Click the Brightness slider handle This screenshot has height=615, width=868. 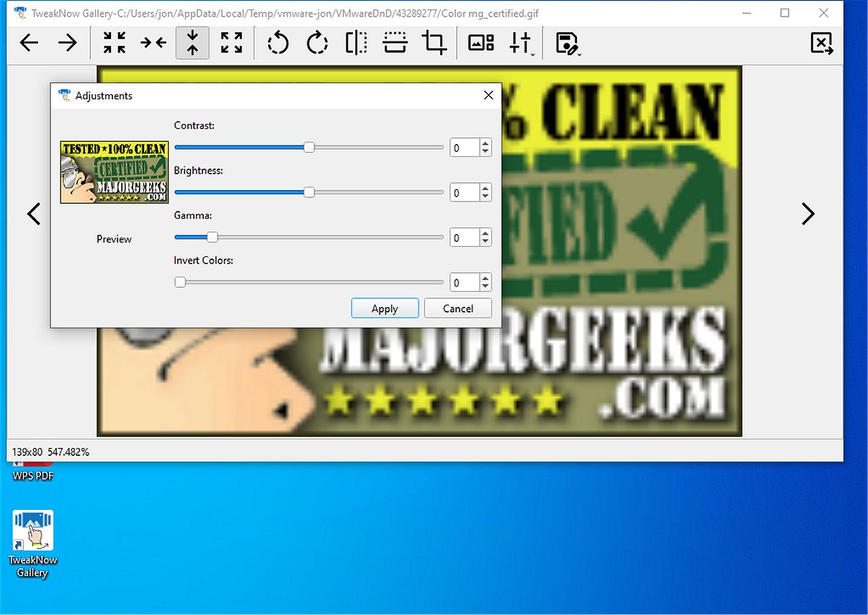click(x=309, y=192)
